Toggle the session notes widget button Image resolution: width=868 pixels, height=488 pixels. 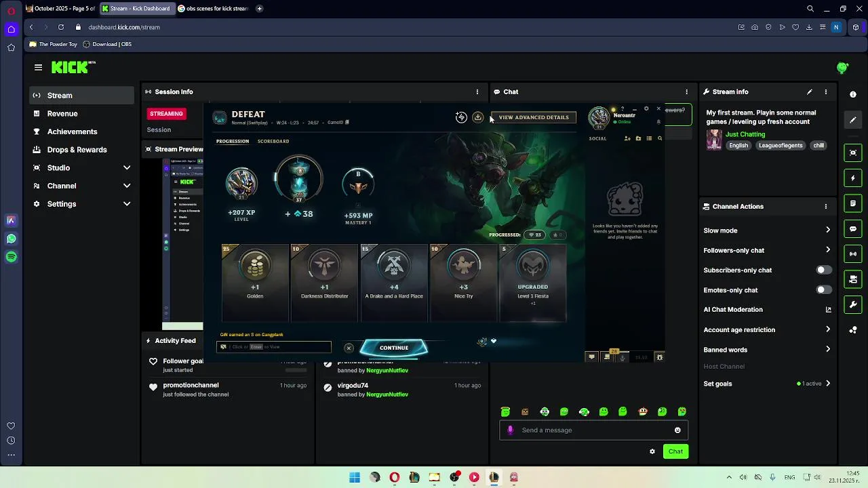853,203
